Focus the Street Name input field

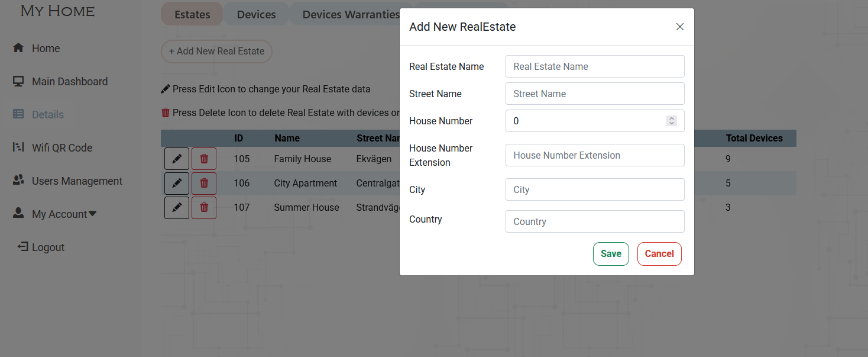[x=595, y=94]
